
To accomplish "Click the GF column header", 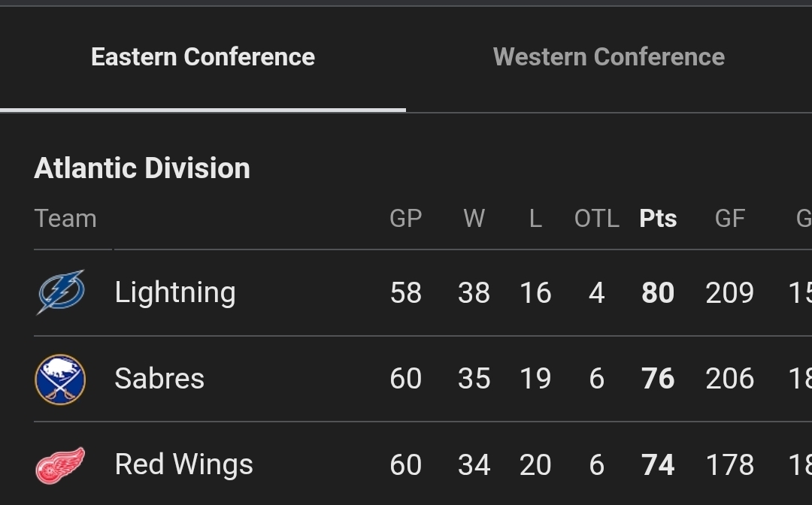I will tap(729, 219).
